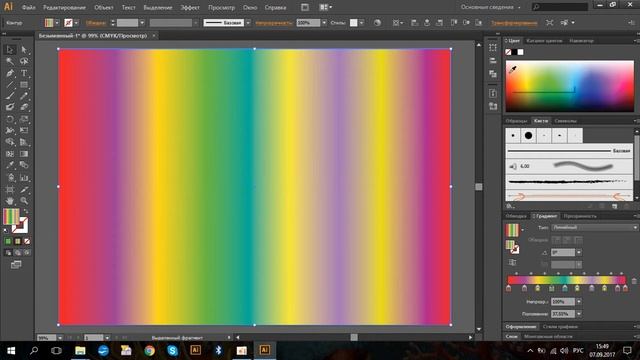Select the Shape Builder tool
This screenshot has width=640, height=360.
[10, 142]
